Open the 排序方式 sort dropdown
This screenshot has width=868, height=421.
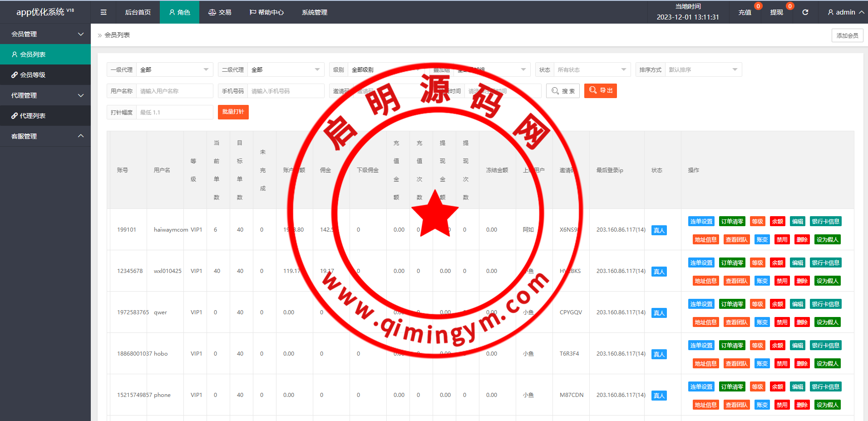tap(703, 69)
